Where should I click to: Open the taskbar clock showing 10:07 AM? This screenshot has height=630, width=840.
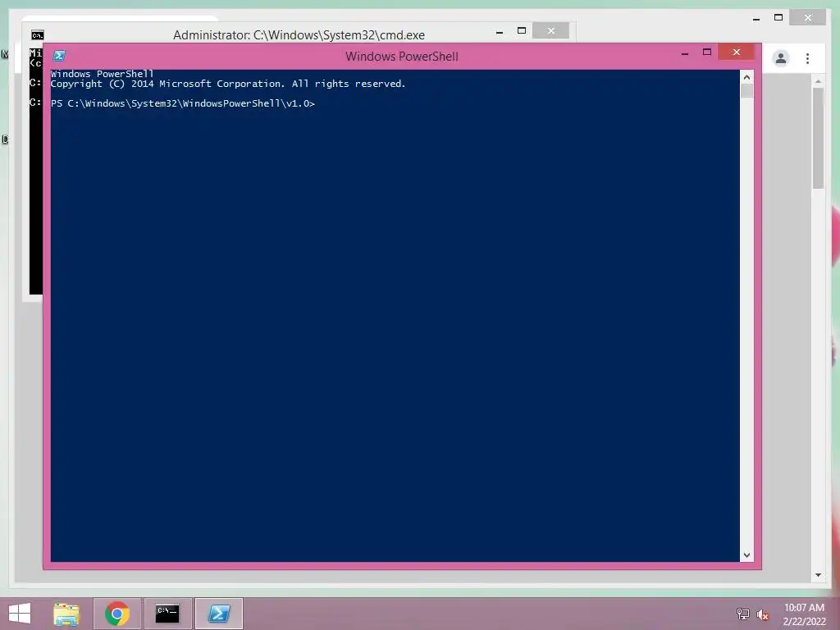804,614
